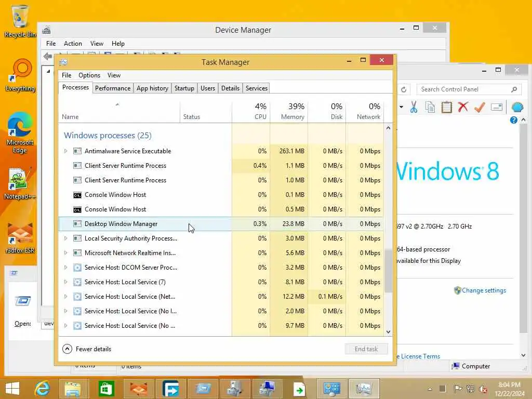Viewport: 532px width, 399px height.
Task: Expand Service Host: Local Service (Net... row
Action: [66, 297]
